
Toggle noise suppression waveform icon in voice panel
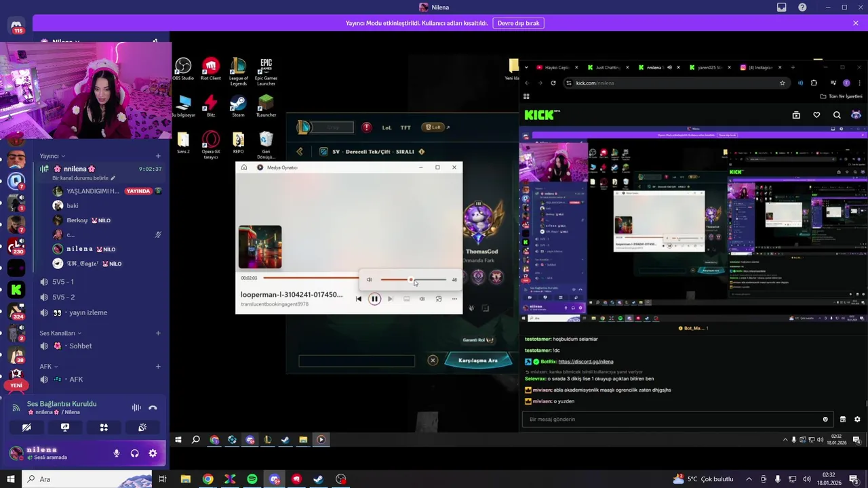pyautogui.click(x=136, y=407)
